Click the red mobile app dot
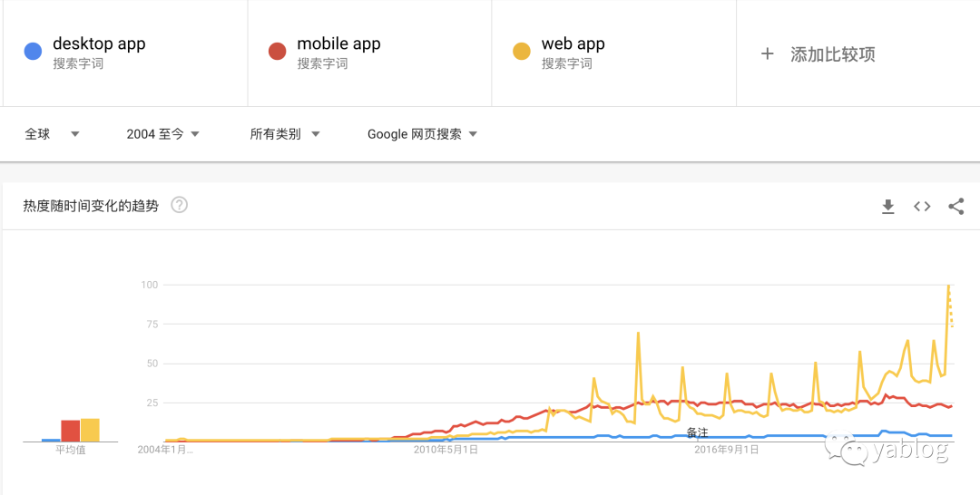Viewport: 980px width, 495px height. pos(277,52)
